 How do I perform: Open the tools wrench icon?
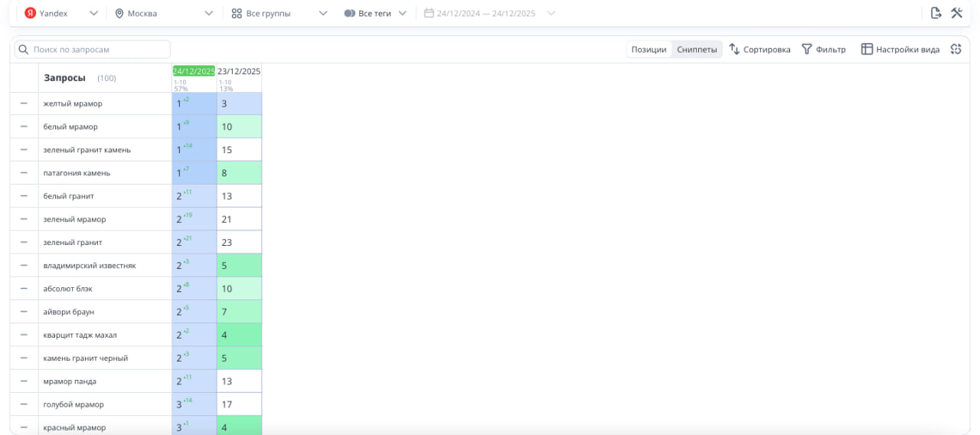956,13
